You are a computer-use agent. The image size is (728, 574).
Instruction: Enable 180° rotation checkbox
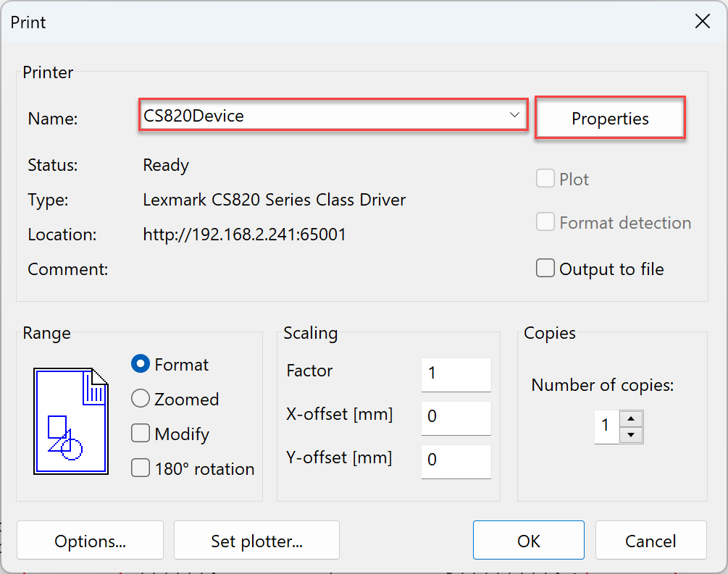141,468
